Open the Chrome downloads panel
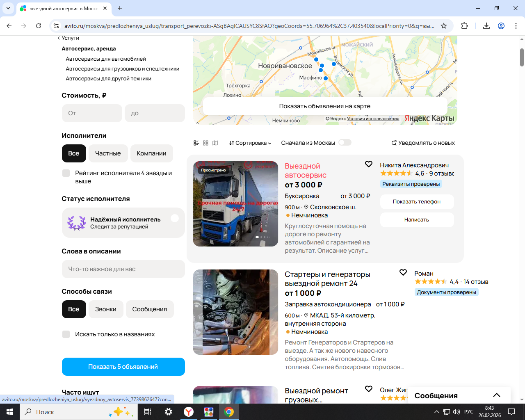Screen dimensions: 525x420 click(x=486, y=26)
